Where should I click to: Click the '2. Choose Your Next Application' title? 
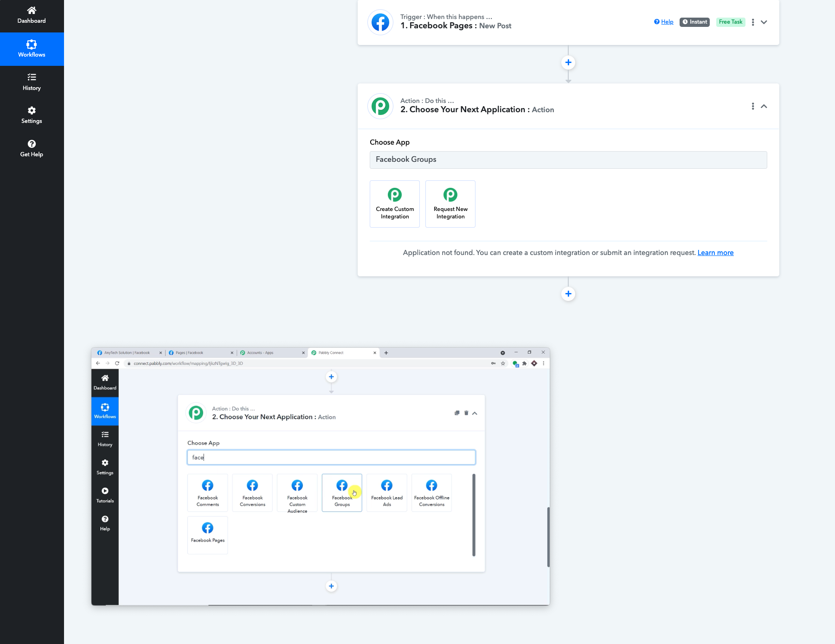click(477, 109)
